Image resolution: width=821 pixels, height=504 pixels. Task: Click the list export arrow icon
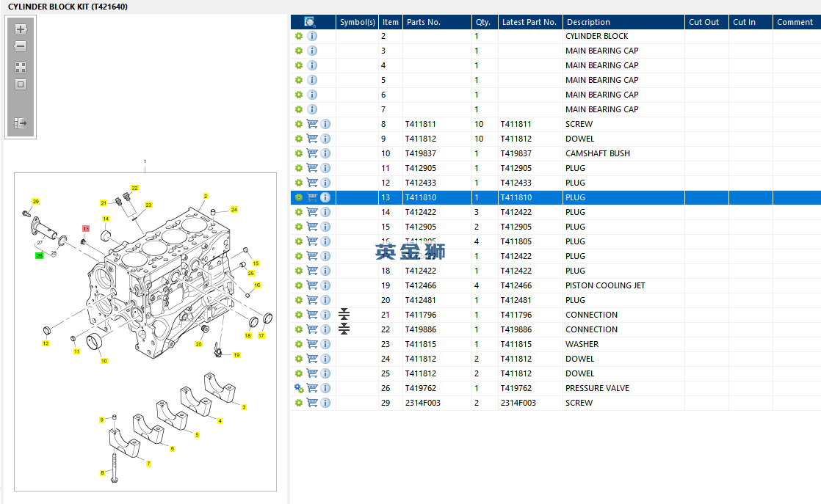pos(21,123)
